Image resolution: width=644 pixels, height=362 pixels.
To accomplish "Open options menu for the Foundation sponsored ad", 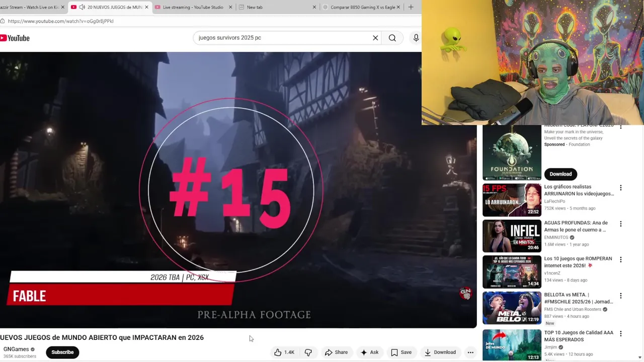I will tap(620, 127).
